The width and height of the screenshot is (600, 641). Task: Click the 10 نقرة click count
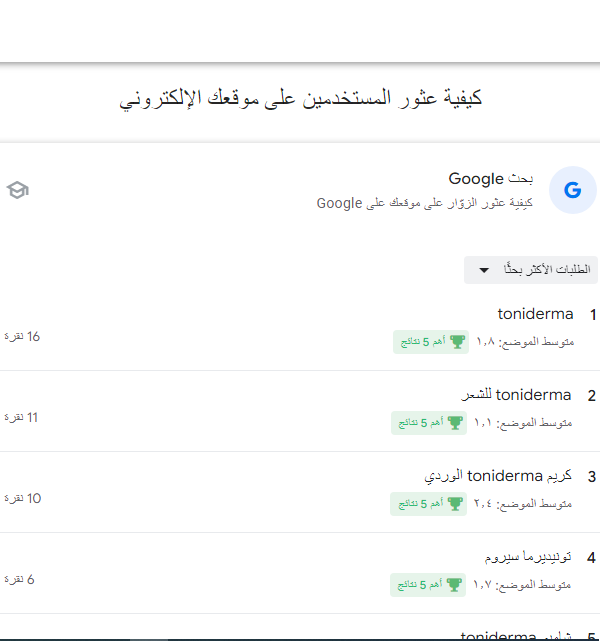pyautogui.click(x=23, y=498)
